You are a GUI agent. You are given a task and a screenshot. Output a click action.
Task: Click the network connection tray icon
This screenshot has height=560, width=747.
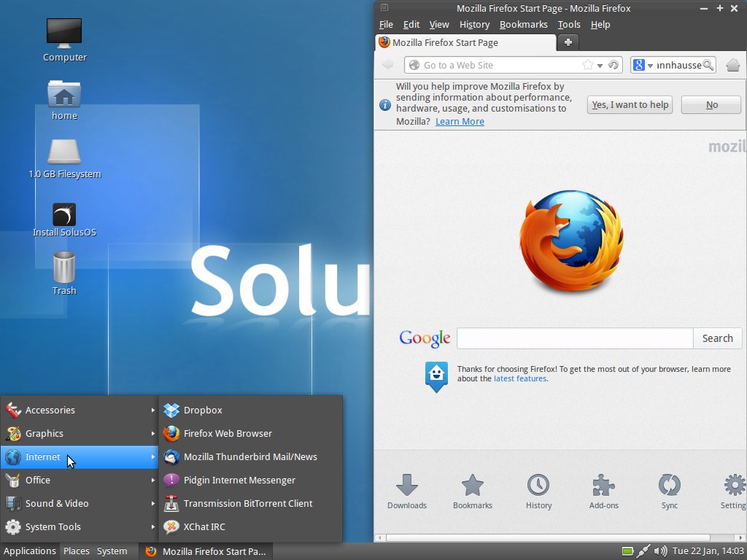point(643,551)
